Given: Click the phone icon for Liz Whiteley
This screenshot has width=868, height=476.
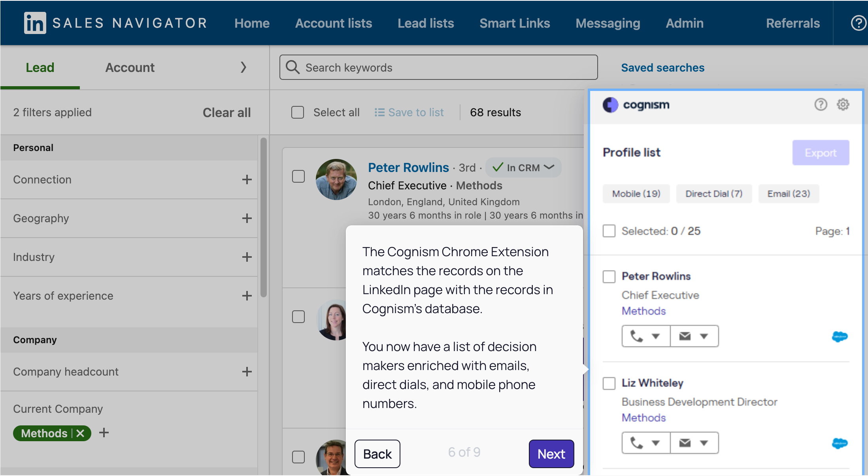Looking at the screenshot, I should pyautogui.click(x=636, y=442).
